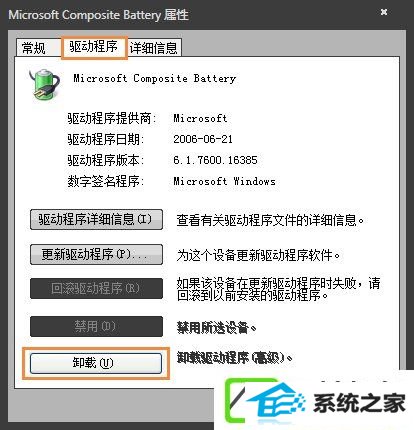
Task: Click the 卸载驱动程序(高级) description text
Action: (x=235, y=358)
